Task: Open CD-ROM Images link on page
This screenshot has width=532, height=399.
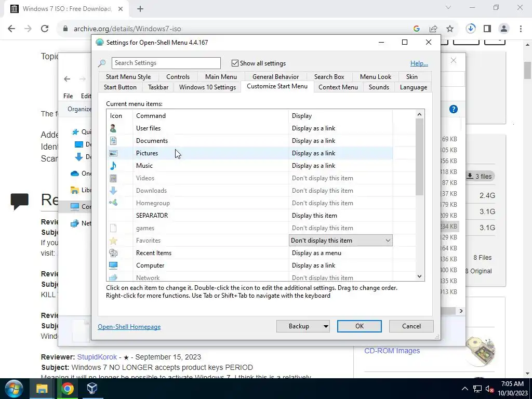Action: [392, 351]
